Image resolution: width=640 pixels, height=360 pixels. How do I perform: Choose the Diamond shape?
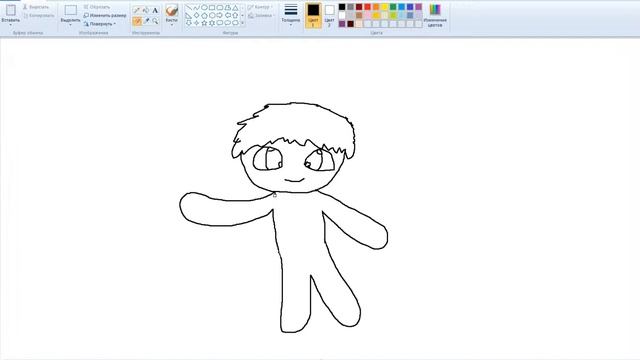pyautogui.click(x=196, y=16)
